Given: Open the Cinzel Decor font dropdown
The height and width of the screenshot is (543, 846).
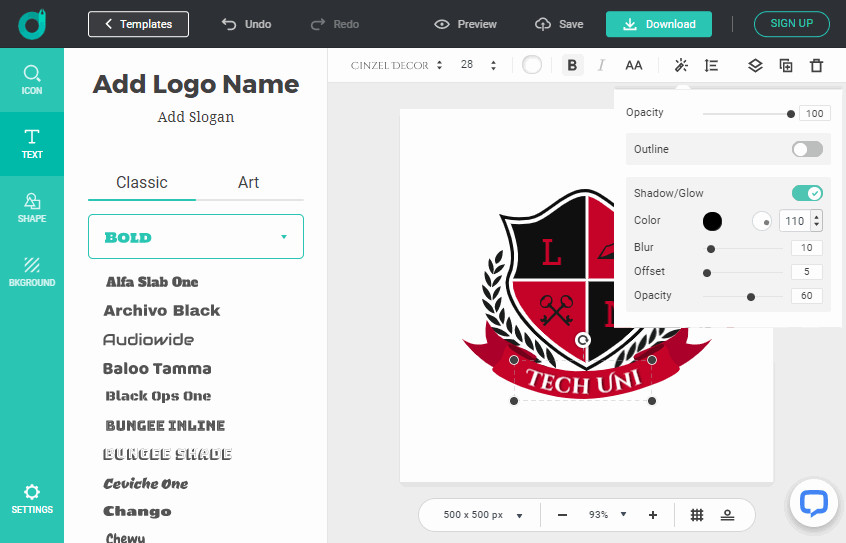Looking at the screenshot, I should click(x=397, y=65).
